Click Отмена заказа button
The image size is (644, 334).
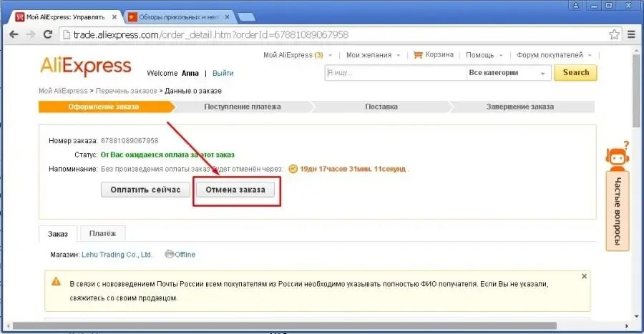pos(235,190)
